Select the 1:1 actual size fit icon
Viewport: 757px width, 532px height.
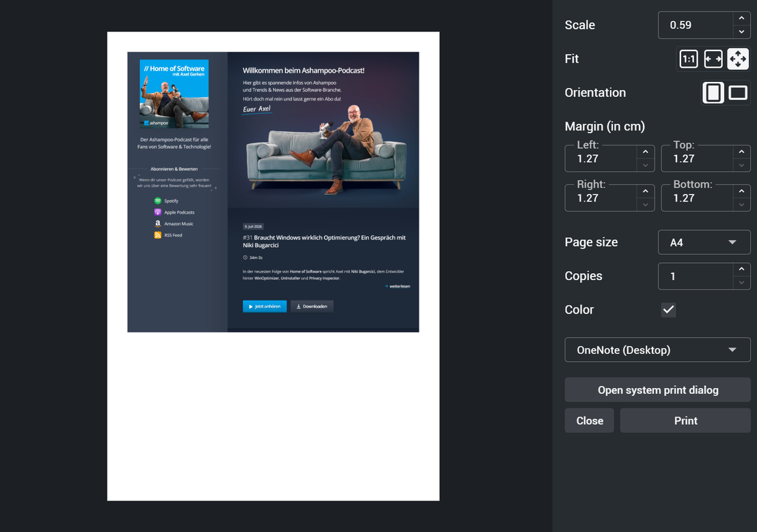click(x=689, y=59)
